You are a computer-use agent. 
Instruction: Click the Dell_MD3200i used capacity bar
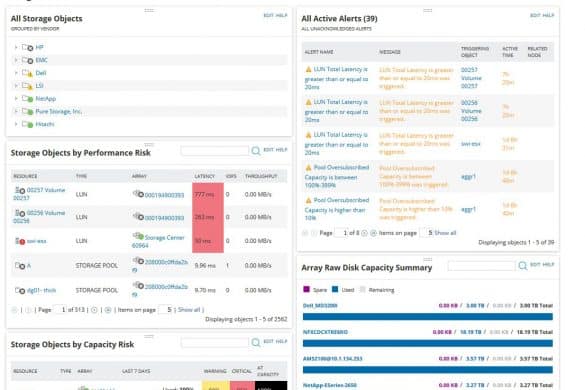point(428,317)
